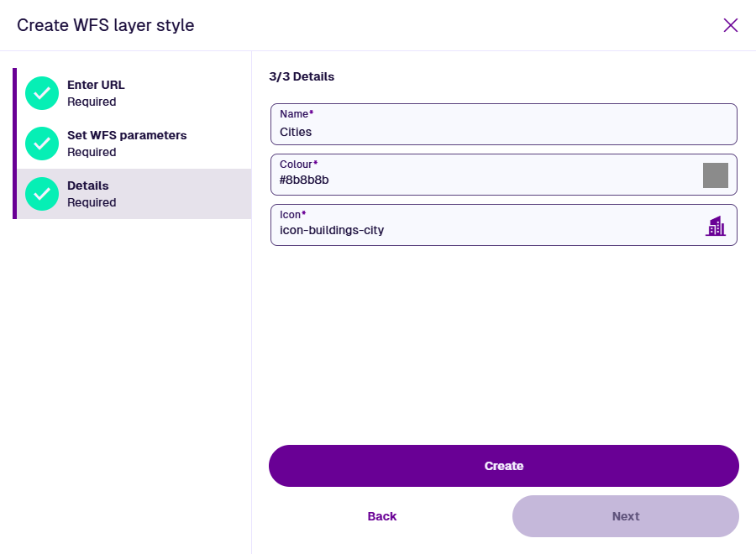
Task: Select the Details step in the sidebar
Action: tap(88, 186)
